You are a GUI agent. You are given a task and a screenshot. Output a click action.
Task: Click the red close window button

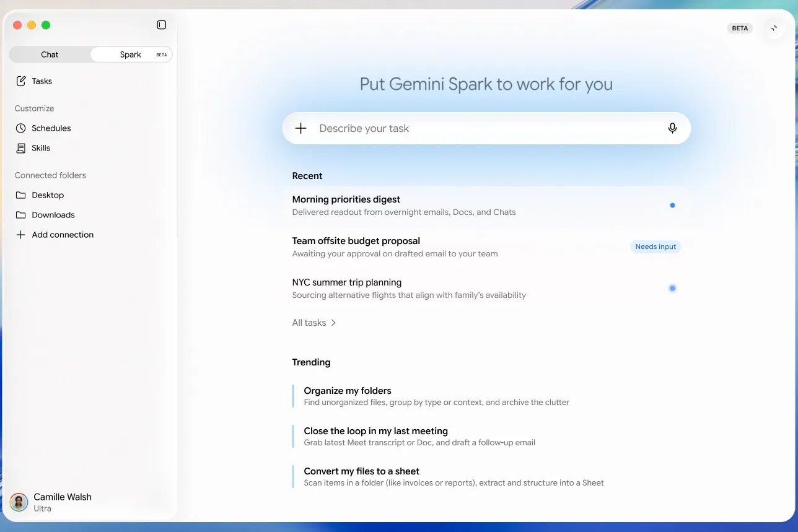coord(17,25)
